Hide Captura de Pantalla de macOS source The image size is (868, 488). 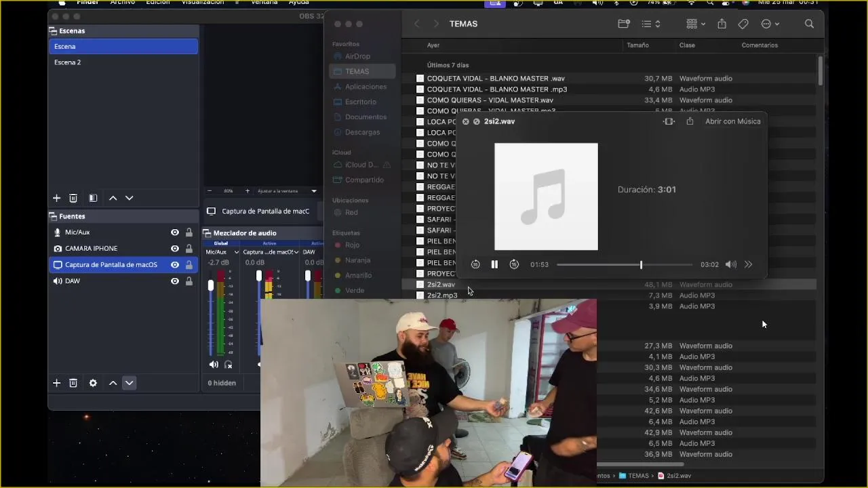(x=175, y=264)
